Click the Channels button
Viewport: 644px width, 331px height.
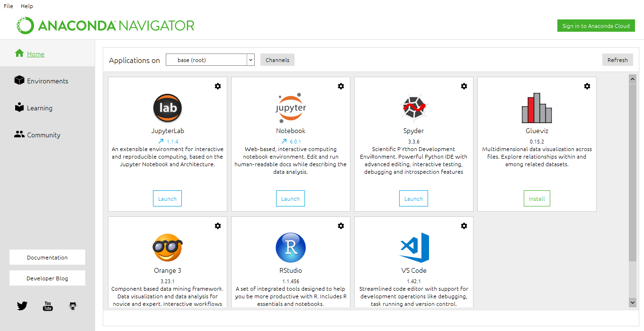coord(277,60)
